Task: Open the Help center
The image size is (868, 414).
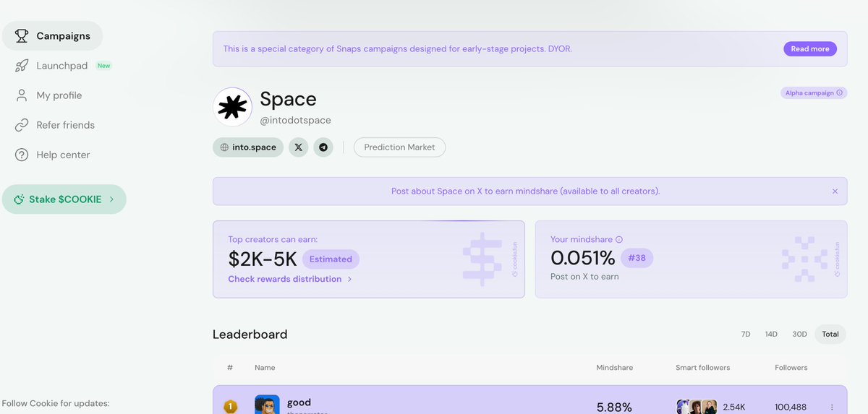Action: (64, 155)
